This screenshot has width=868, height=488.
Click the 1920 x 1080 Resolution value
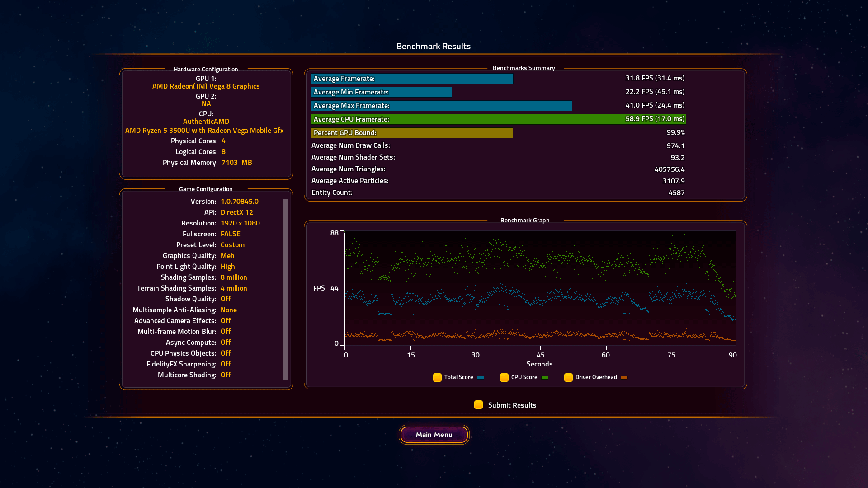click(x=240, y=223)
